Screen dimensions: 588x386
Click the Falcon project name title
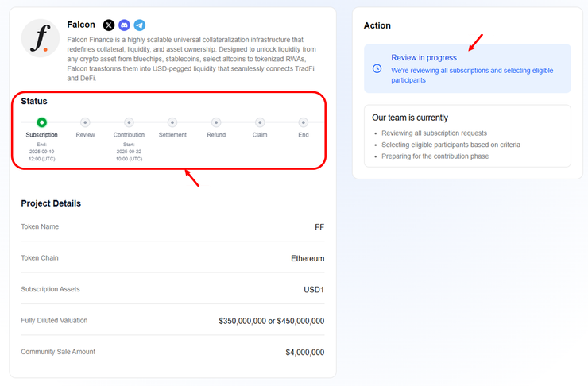point(81,25)
